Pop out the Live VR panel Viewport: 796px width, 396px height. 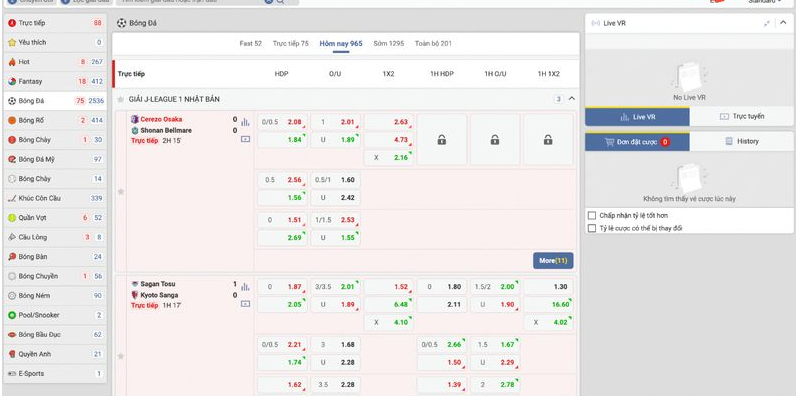[767, 23]
